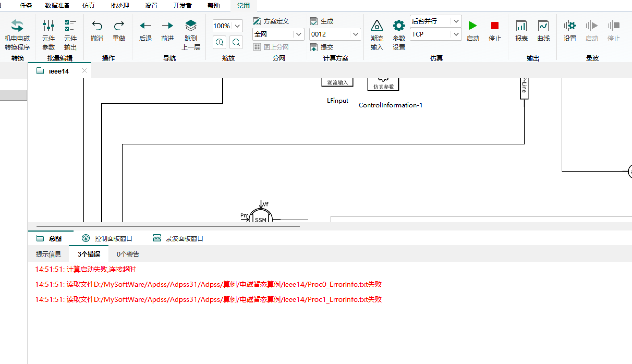Open the 仿真 menu

89,5
